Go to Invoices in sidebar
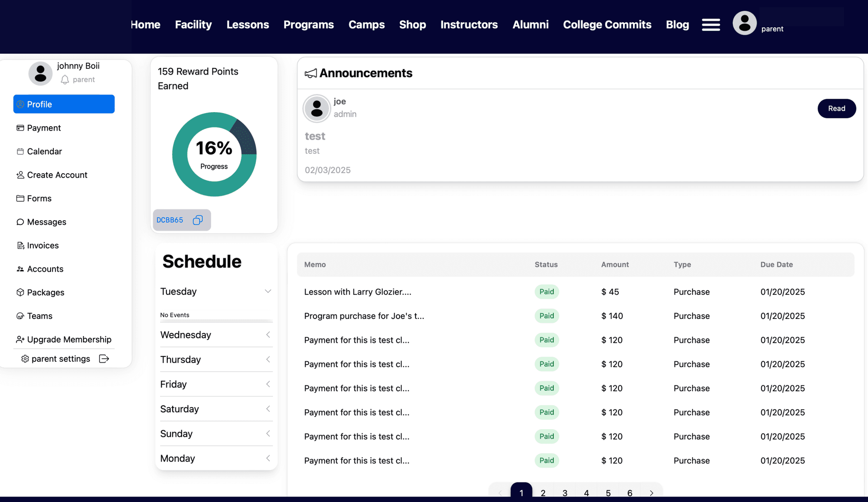Viewport: 868px width, 502px height. point(42,246)
